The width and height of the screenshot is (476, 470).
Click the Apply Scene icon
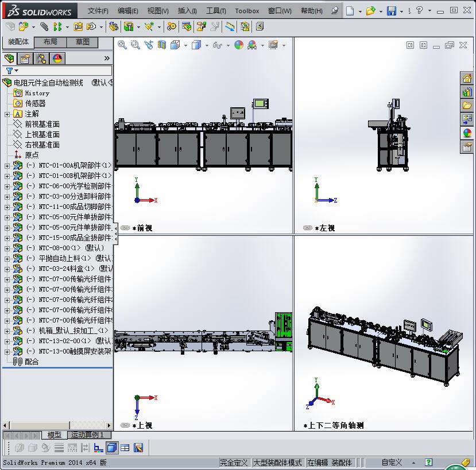coord(252,45)
